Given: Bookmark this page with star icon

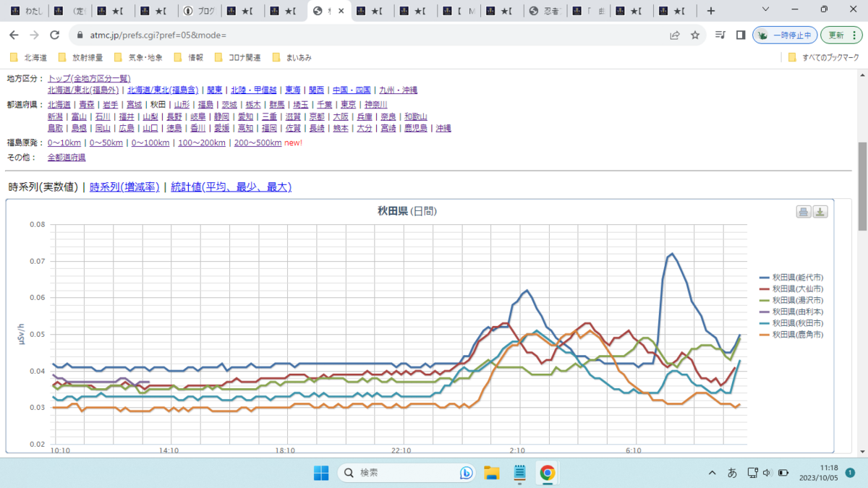Looking at the screenshot, I should pyautogui.click(x=695, y=35).
